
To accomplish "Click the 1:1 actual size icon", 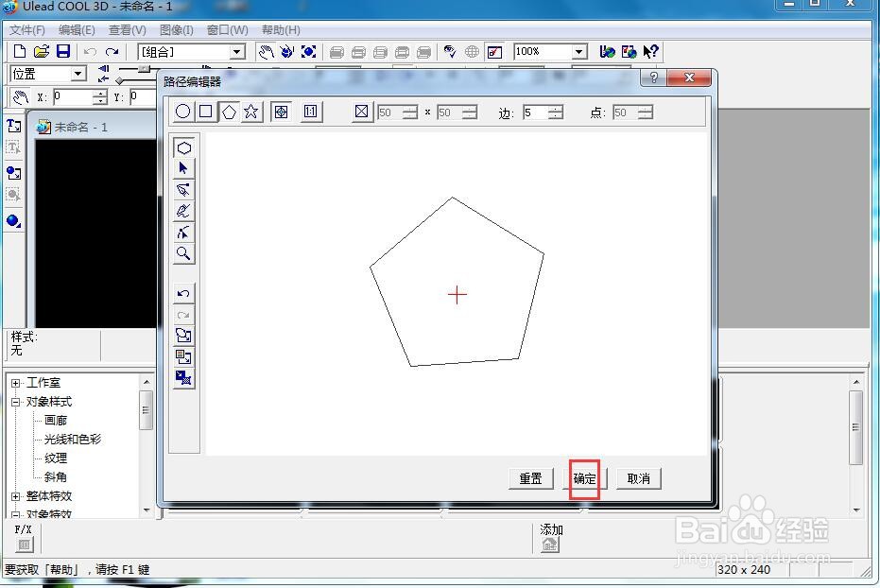I will tap(310, 112).
